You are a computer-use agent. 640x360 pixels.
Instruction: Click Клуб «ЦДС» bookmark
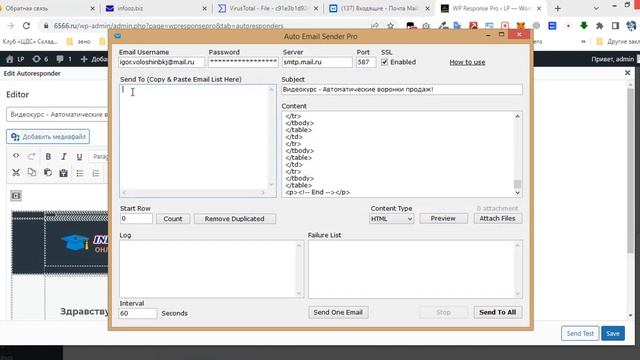click(31, 42)
